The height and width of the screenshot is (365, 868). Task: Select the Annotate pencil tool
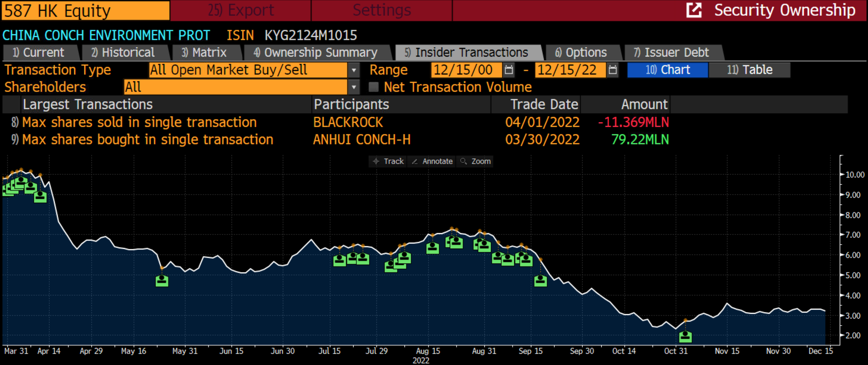point(432,161)
